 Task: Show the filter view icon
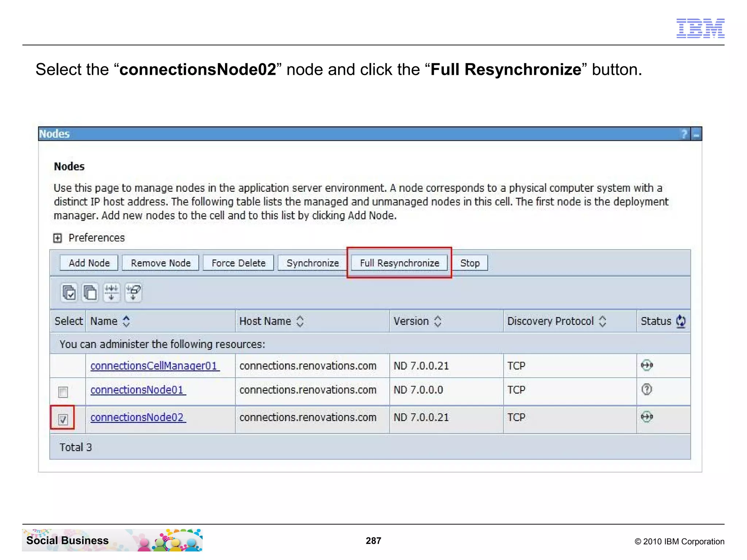(x=112, y=292)
